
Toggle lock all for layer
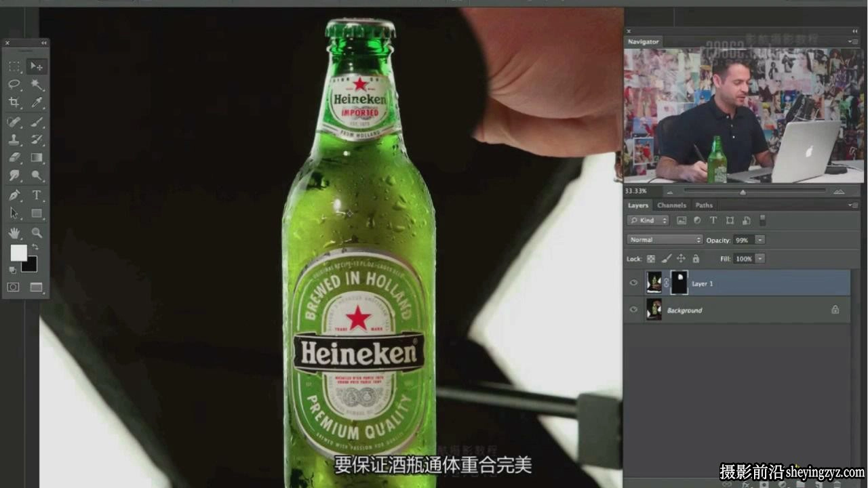coord(696,259)
